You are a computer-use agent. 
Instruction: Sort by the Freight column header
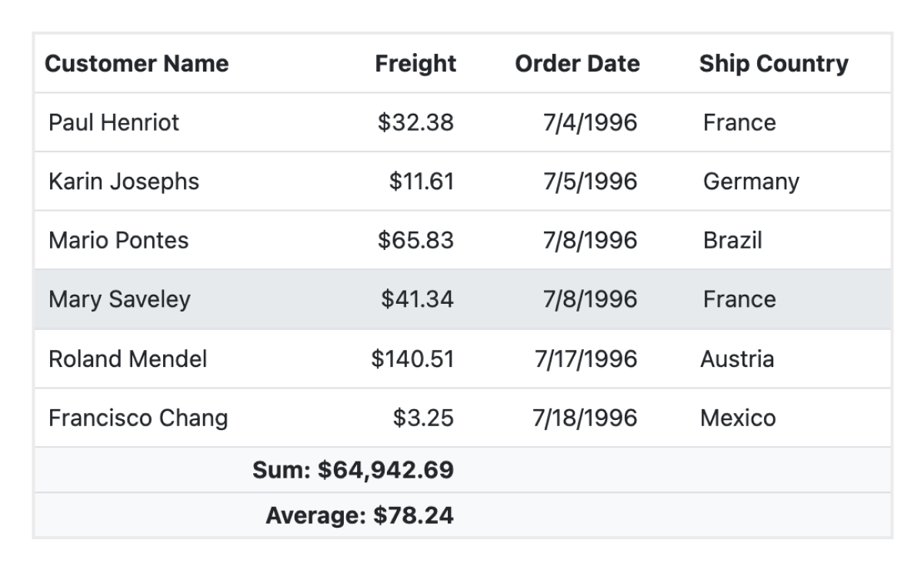pyautogui.click(x=415, y=63)
